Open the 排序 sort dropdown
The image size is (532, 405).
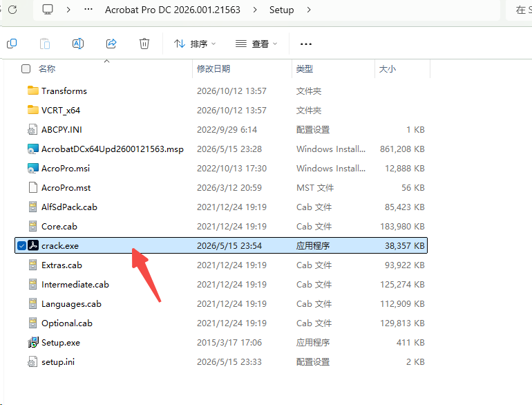click(195, 44)
